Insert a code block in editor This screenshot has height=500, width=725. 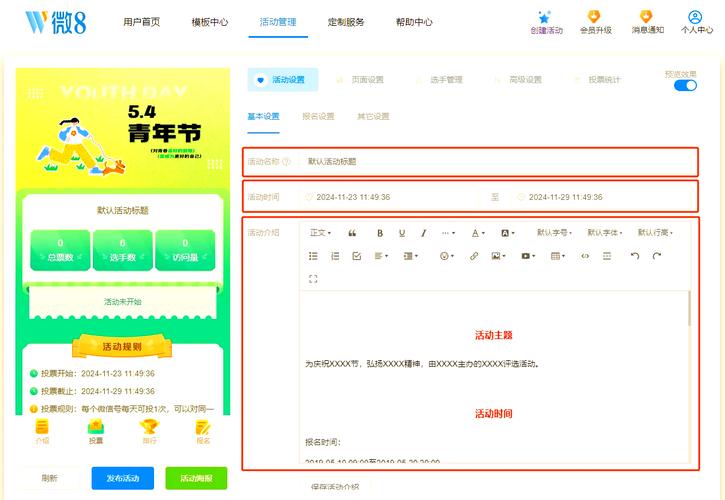pos(585,256)
